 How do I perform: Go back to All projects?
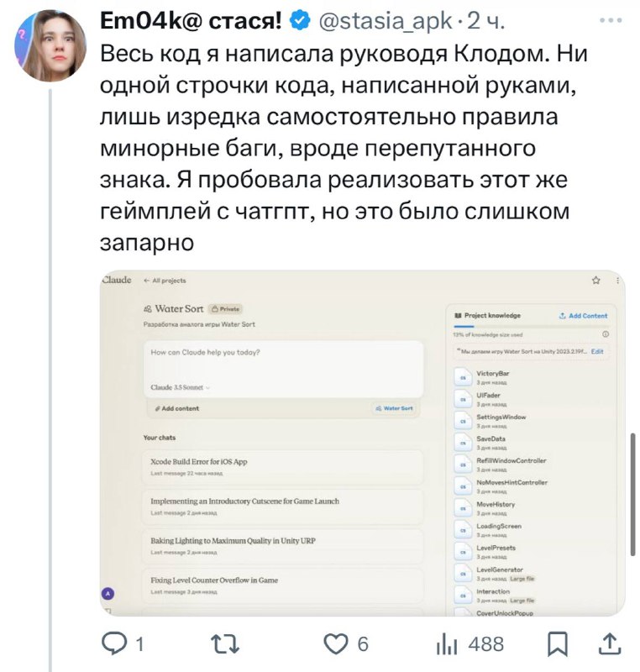165,281
